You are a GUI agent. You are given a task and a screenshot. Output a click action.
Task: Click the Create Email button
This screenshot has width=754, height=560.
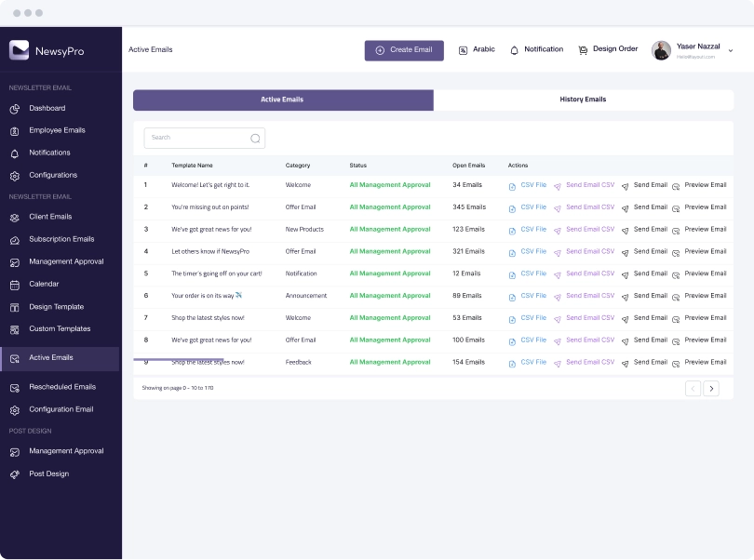[x=404, y=50]
